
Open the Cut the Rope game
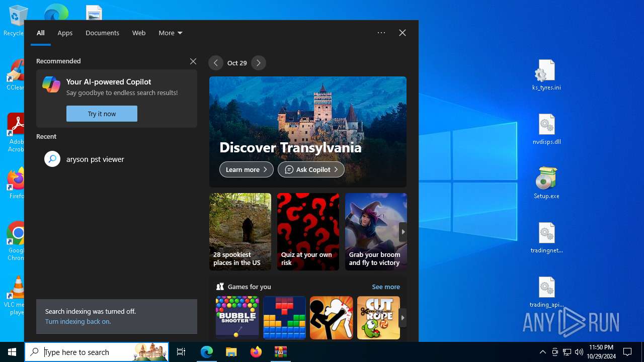click(x=378, y=318)
